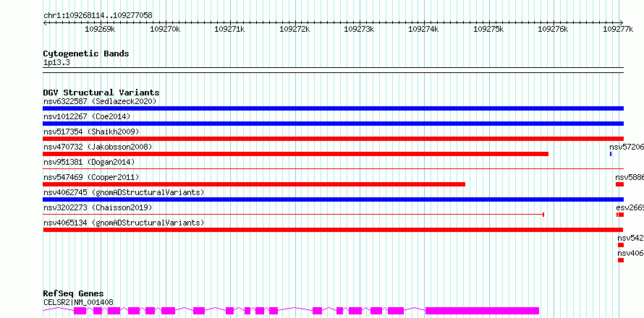Viewport: 644px width, 318px height.
Task: Open the nsv1012267 (Coe2014) label
Action: 87,116
